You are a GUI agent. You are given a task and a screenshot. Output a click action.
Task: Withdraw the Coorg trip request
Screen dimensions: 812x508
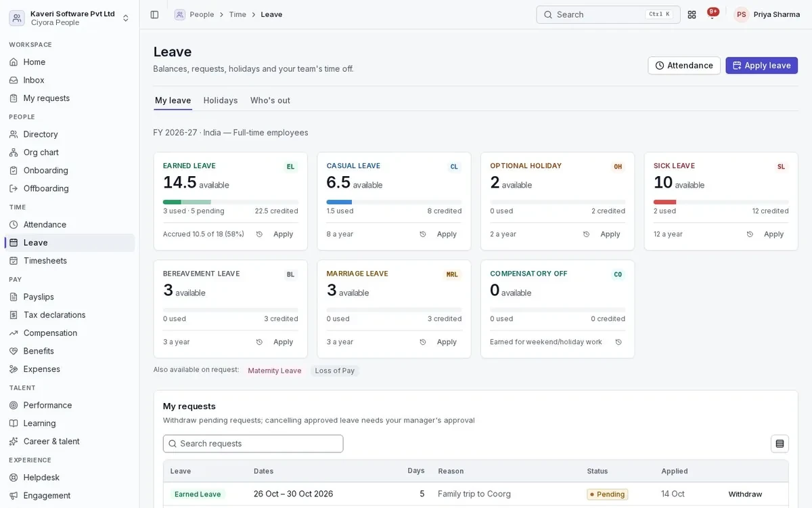point(745,494)
